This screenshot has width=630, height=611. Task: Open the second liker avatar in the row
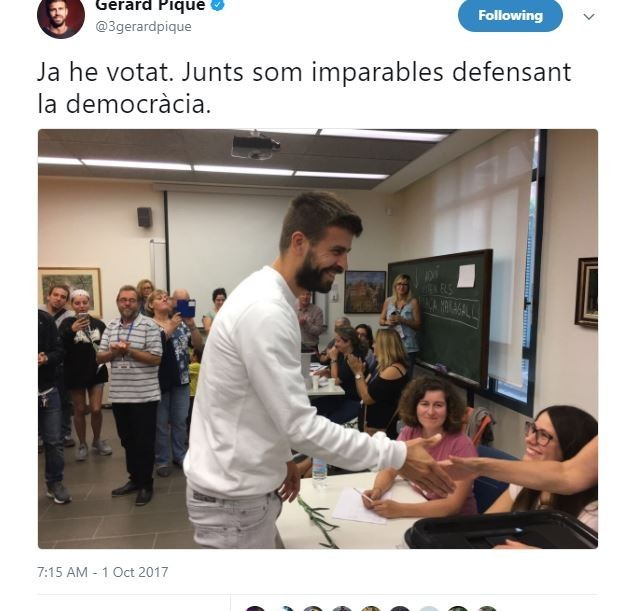(284, 608)
